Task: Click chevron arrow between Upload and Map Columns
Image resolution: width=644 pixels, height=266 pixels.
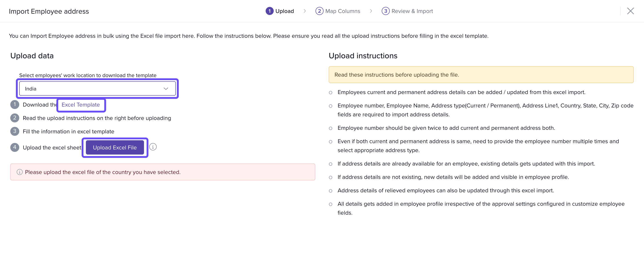Action: (x=305, y=11)
